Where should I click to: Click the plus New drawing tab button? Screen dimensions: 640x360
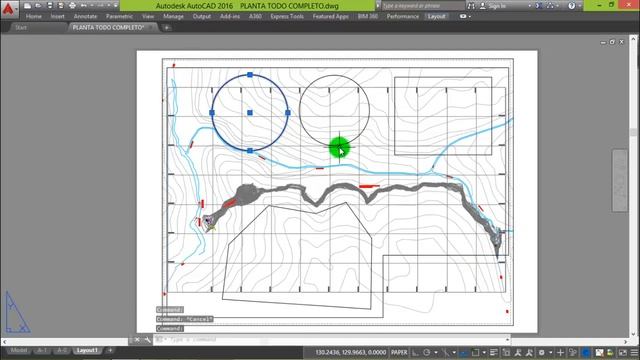click(x=167, y=27)
